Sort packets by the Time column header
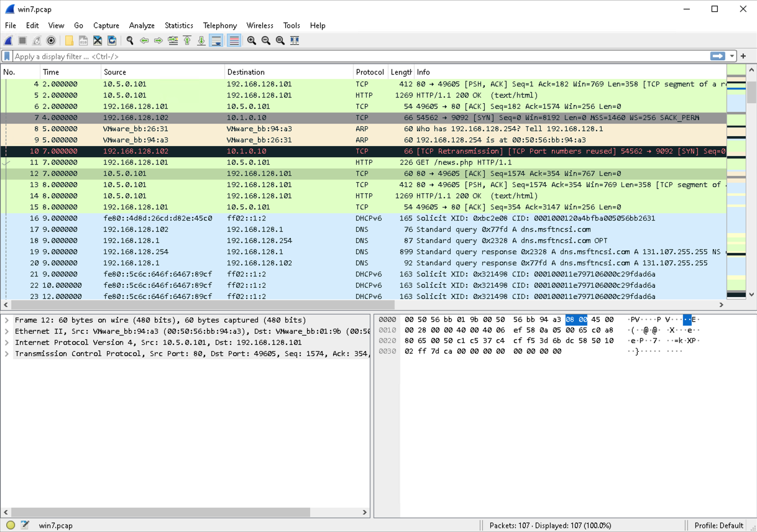 71,72
